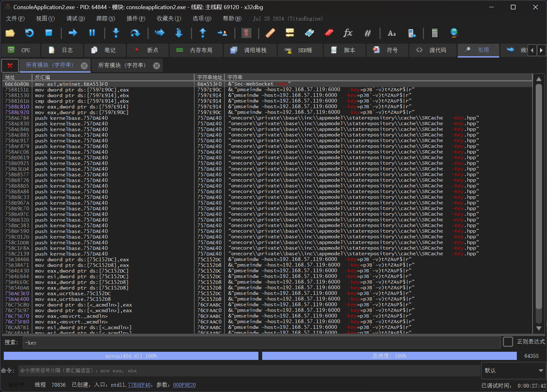Click the 字符串地址 column header
Viewport: 547px width, 392px height.
tap(209, 77)
